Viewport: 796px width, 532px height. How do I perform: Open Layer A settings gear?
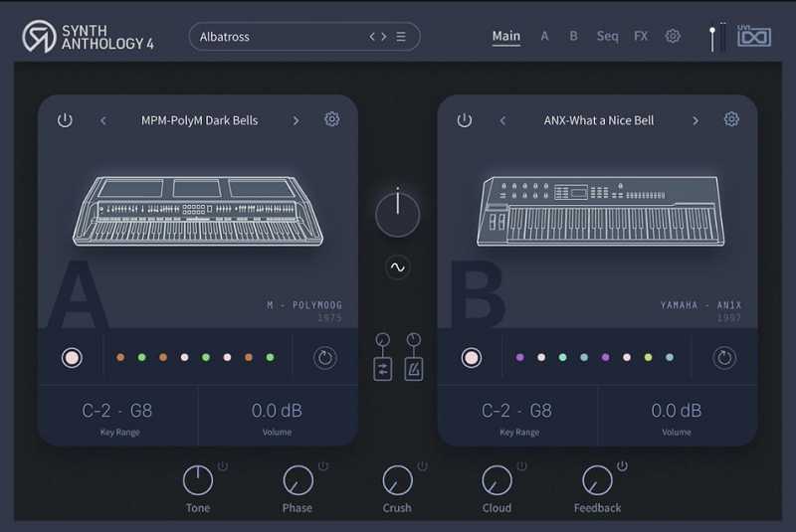coord(332,119)
